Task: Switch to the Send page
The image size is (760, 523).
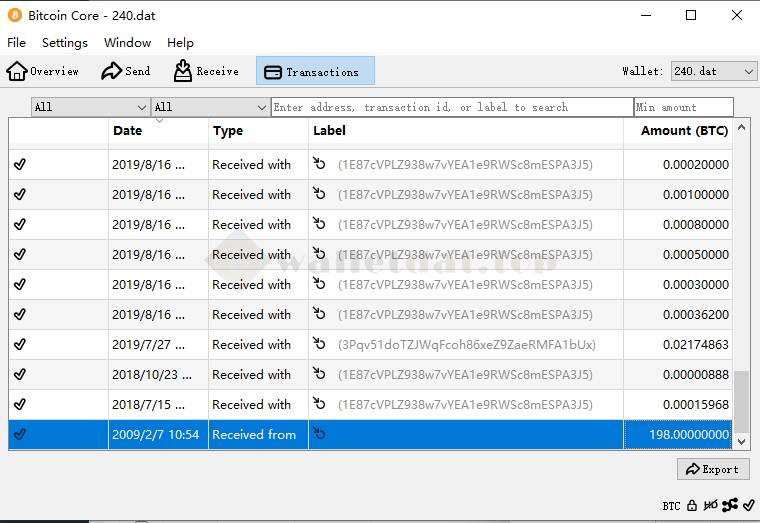Action: [x=126, y=71]
